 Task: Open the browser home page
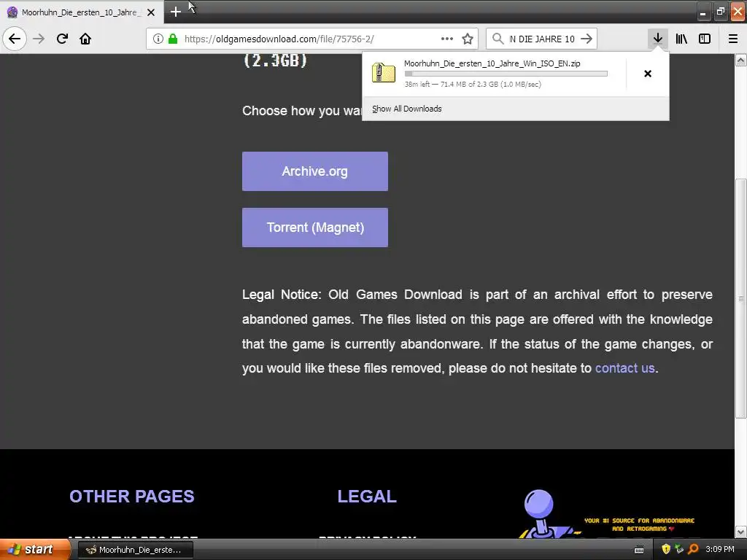point(85,39)
